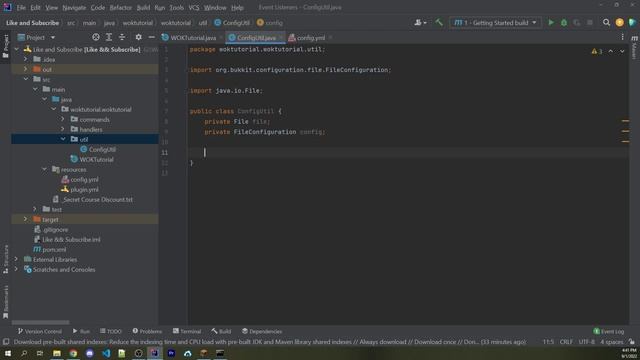Open Windows taskbar search
640x360 pixels.
pos(24,353)
